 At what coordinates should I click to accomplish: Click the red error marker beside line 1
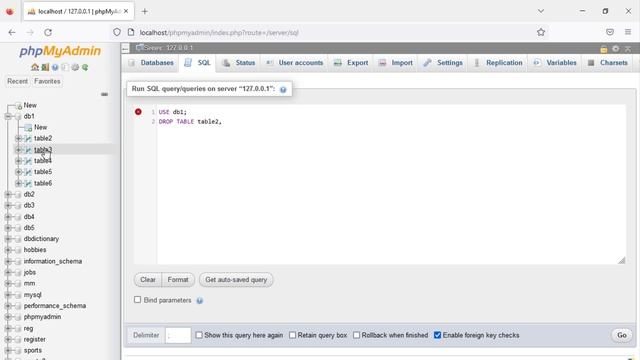[138, 112]
